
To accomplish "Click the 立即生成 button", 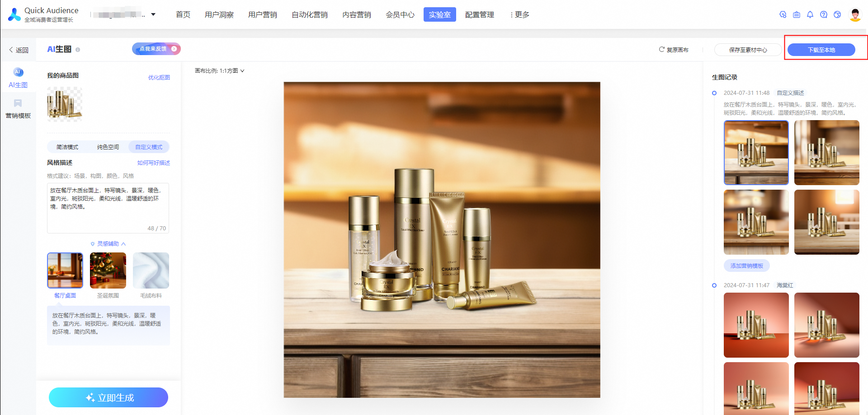I will [x=108, y=397].
